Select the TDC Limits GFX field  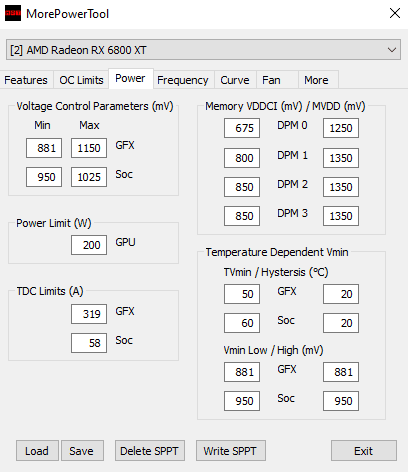(89, 314)
